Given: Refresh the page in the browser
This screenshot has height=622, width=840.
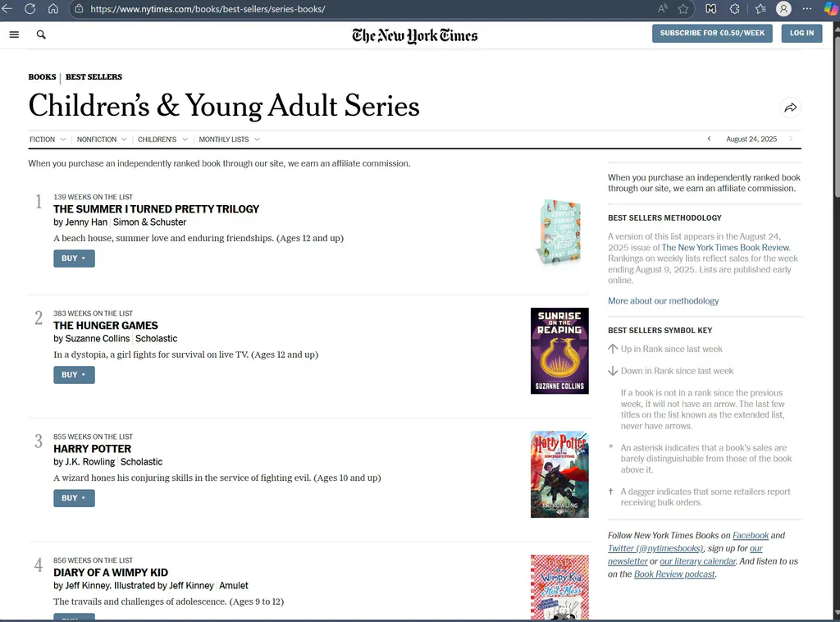Looking at the screenshot, I should coord(30,9).
